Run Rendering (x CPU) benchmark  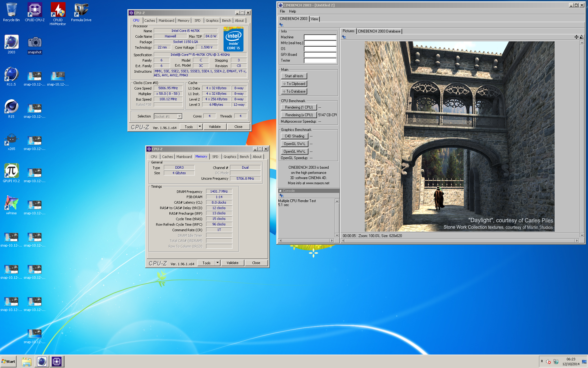[299, 115]
